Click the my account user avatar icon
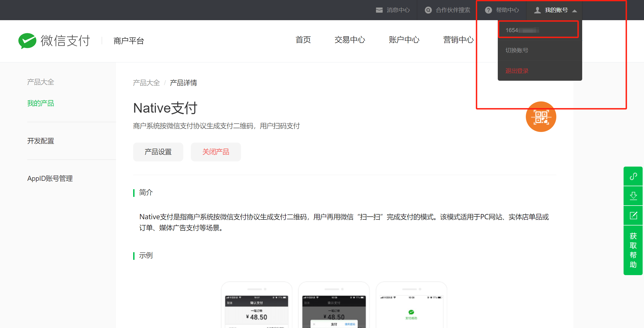 (x=537, y=10)
